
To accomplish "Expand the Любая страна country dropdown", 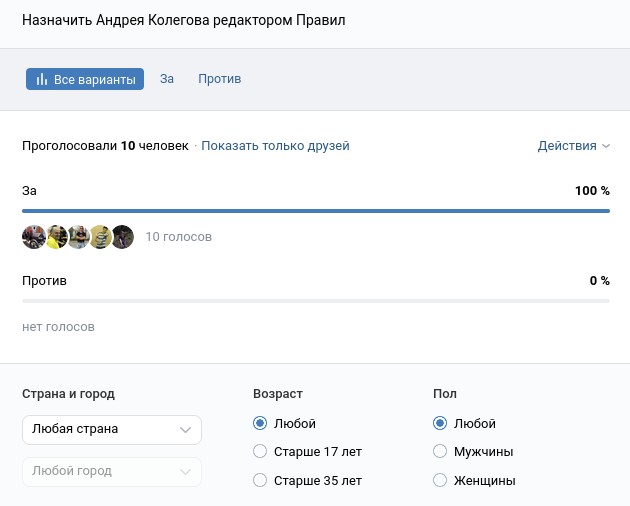I will 111,429.
